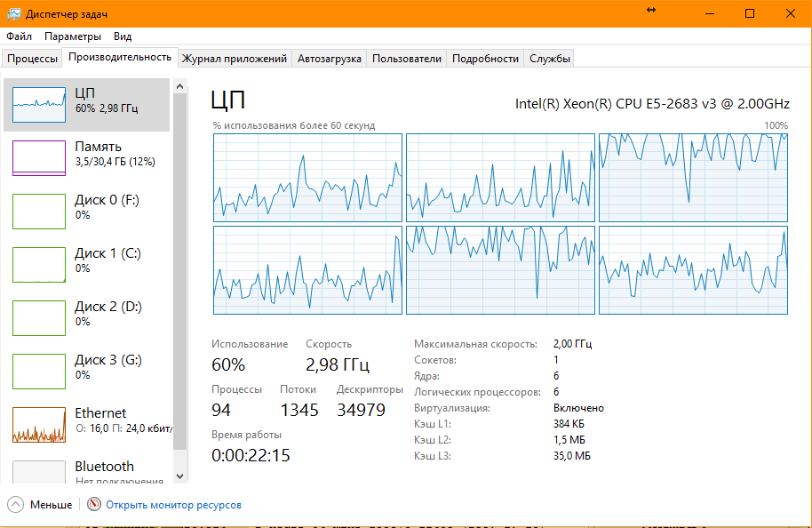812x528 pixels.
Task: Click the resource monitor icon
Action: [94, 505]
